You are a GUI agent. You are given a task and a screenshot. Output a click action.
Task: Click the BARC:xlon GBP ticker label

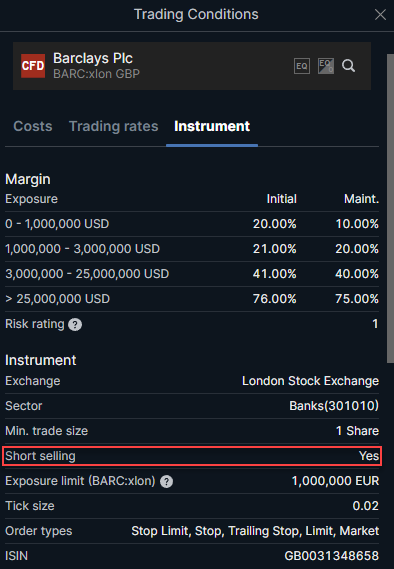point(96,74)
